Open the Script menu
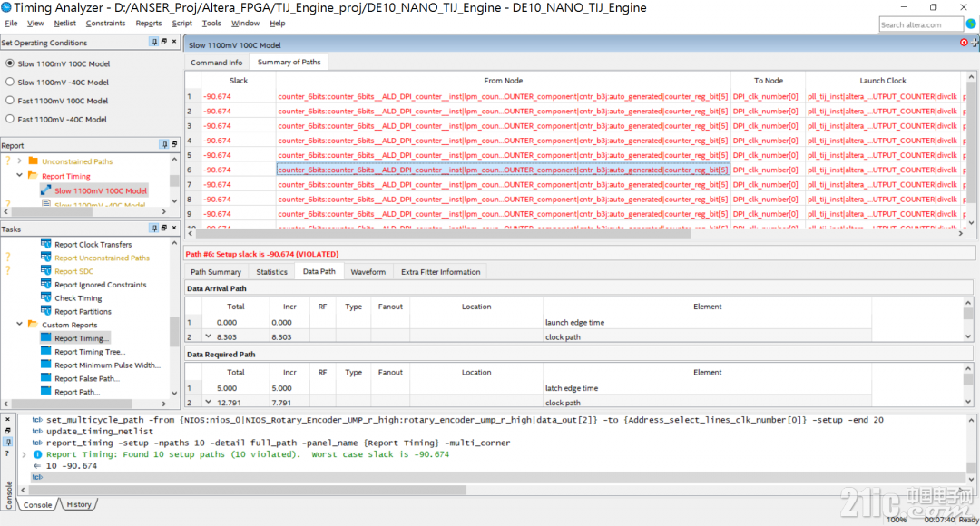Image resolution: width=980 pixels, height=526 pixels. 181,23
